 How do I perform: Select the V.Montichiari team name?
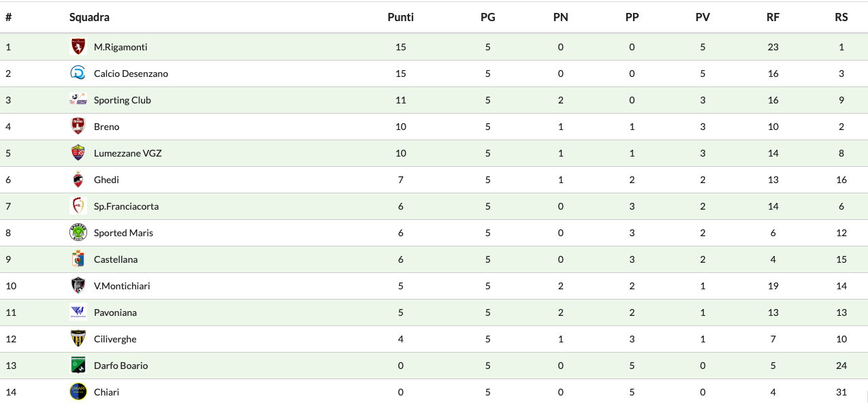[122, 286]
